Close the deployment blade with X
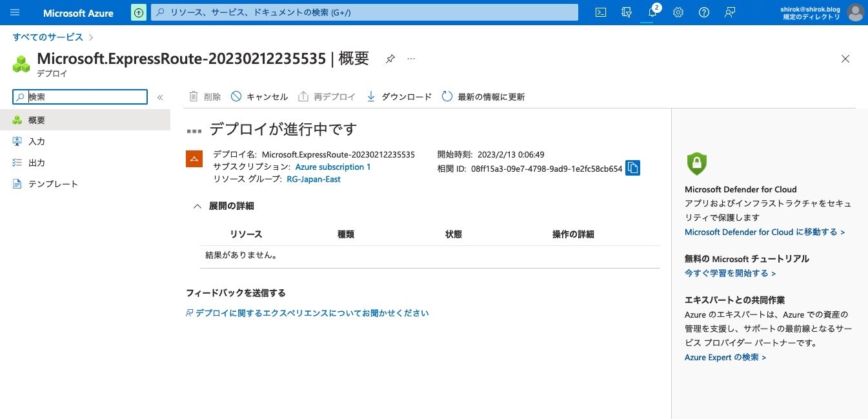The height and width of the screenshot is (419, 868). coord(845,59)
